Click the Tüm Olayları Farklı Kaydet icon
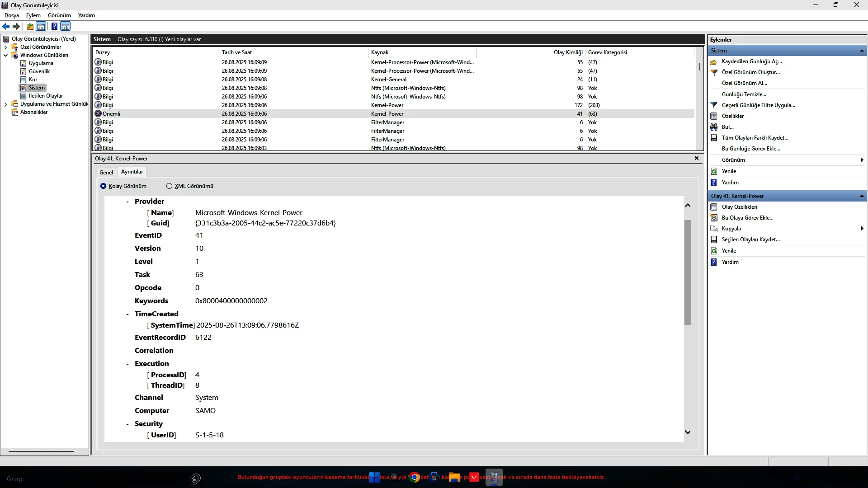Viewport: 868px width, 488px height. pos(714,138)
